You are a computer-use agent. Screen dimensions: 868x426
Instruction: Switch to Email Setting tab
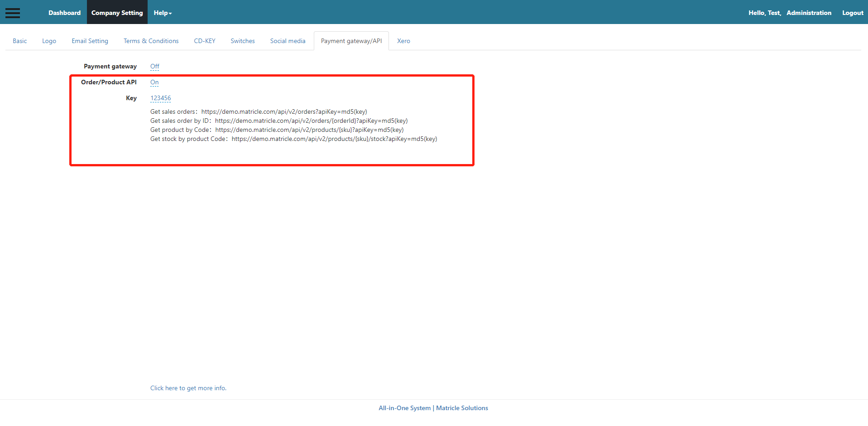coord(90,41)
